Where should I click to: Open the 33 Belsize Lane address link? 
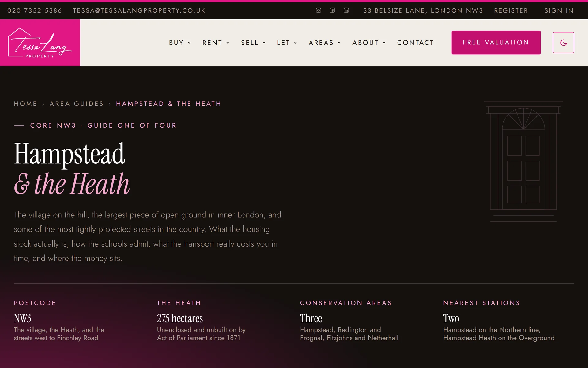pyautogui.click(x=423, y=10)
